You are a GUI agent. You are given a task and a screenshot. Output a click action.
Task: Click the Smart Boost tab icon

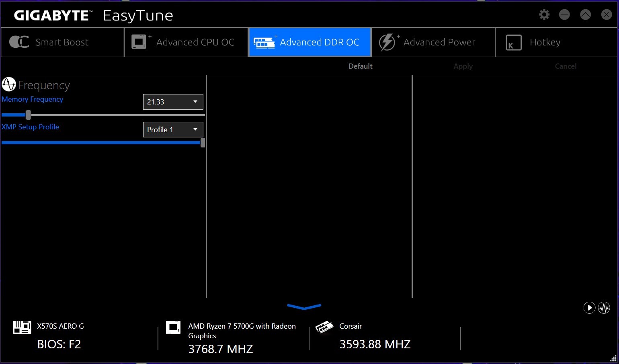click(19, 42)
